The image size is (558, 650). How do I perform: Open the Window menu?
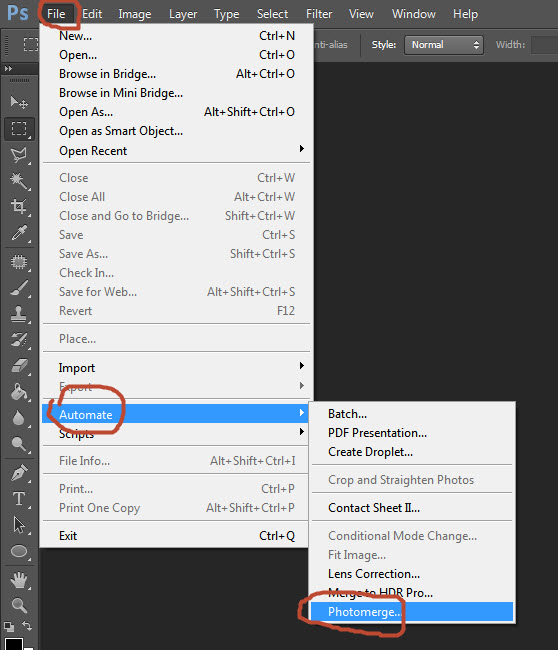[414, 14]
